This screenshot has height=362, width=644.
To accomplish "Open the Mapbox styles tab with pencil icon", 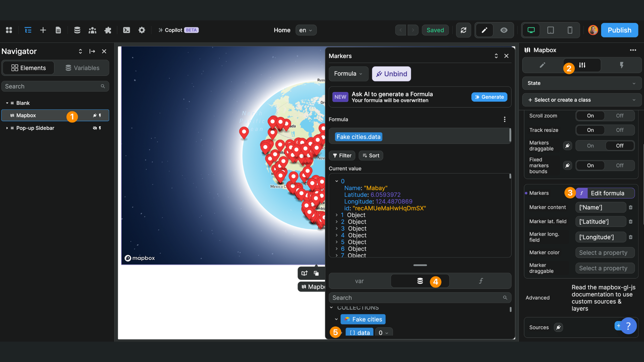I will tap(541, 65).
